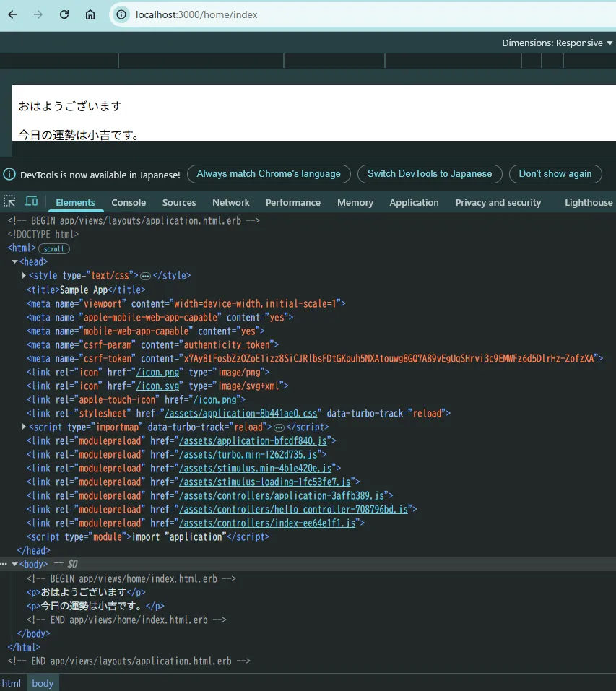Open the Dimensions: Responsive dropdown

(x=557, y=43)
